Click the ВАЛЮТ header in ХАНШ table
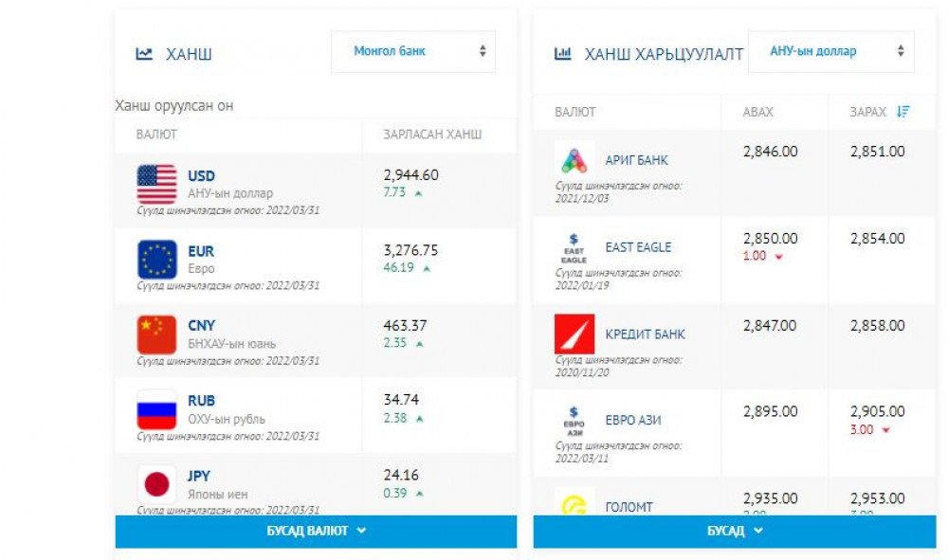948x560 pixels. pyautogui.click(x=156, y=135)
